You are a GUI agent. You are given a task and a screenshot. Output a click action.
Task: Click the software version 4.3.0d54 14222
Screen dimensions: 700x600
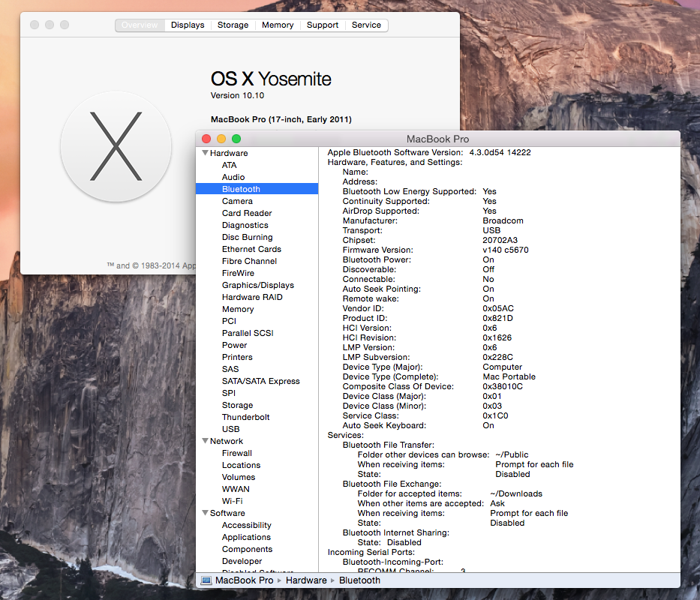click(500, 152)
